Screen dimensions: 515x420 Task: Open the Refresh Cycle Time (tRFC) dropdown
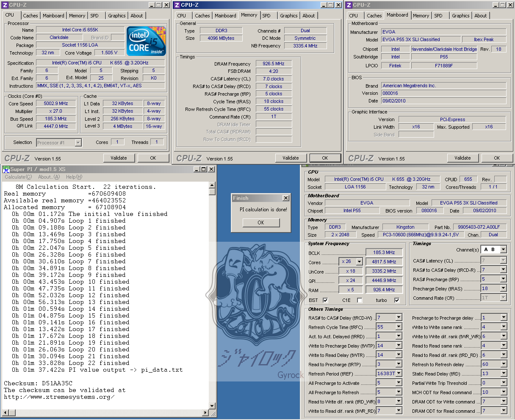[399, 327]
